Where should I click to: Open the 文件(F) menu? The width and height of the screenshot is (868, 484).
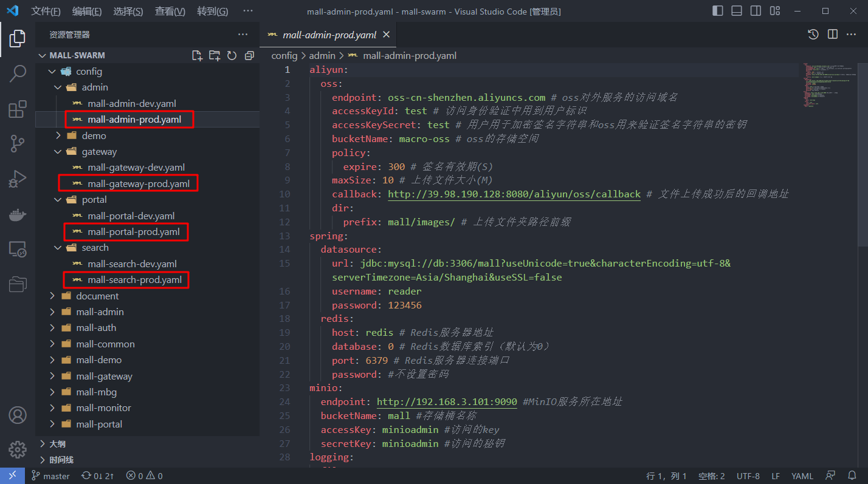tap(46, 11)
